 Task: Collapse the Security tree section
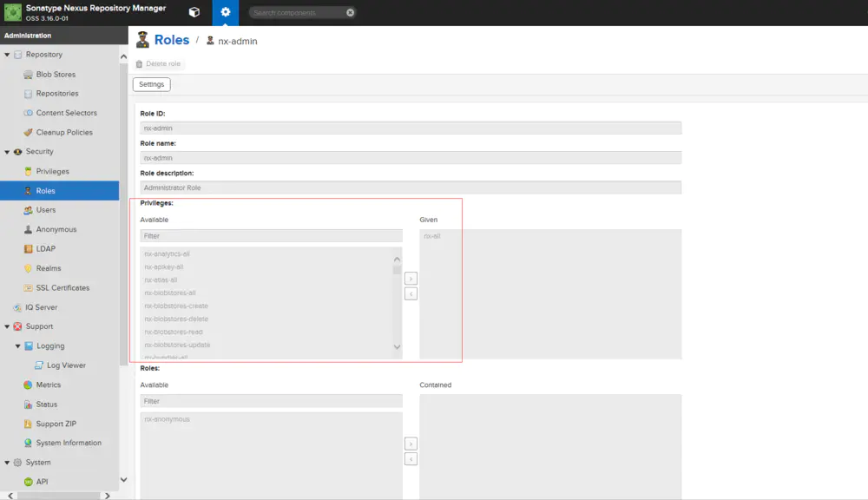(x=7, y=152)
